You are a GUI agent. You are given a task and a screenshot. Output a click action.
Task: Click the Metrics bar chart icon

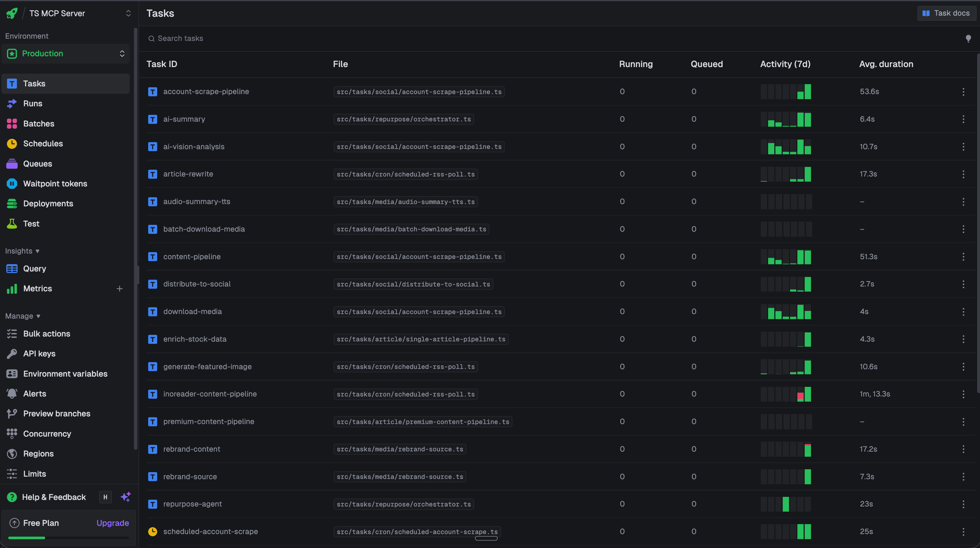point(12,288)
